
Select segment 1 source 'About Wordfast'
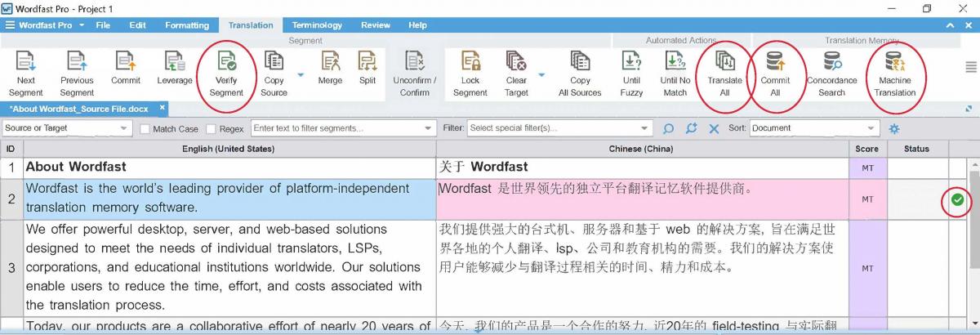click(76, 167)
